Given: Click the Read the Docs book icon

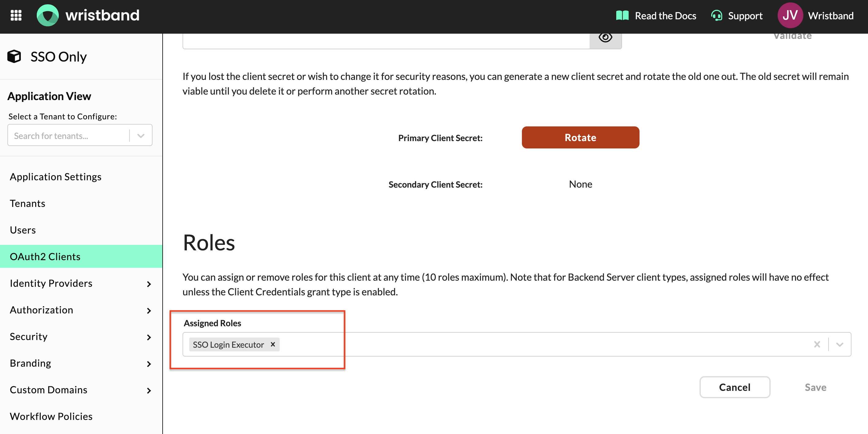Looking at the screenshot, I should click(622, 16).
